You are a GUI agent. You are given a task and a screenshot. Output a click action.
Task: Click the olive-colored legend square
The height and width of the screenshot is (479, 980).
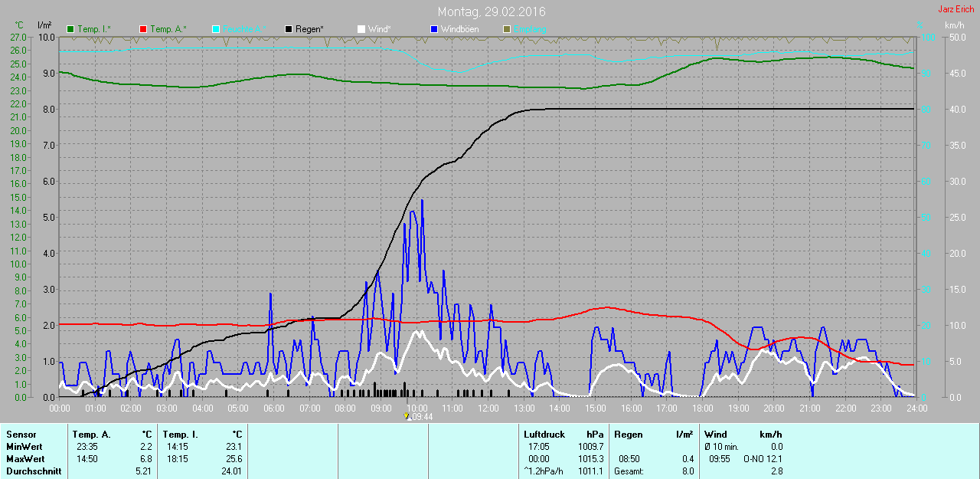point(506,29)
